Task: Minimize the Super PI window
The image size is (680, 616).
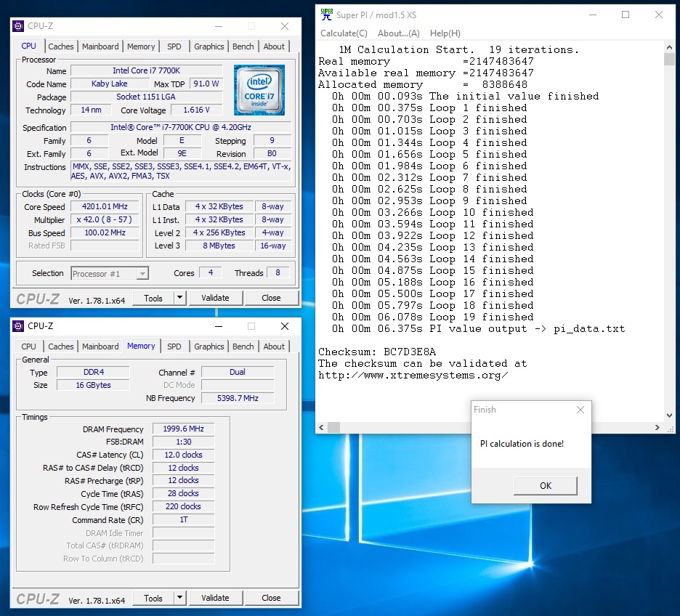Action: coord(593,15)
